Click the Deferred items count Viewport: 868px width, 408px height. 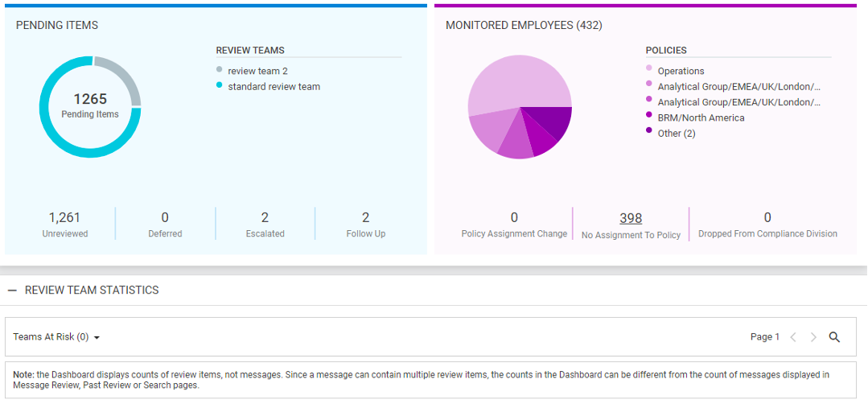tap(165, 217)
